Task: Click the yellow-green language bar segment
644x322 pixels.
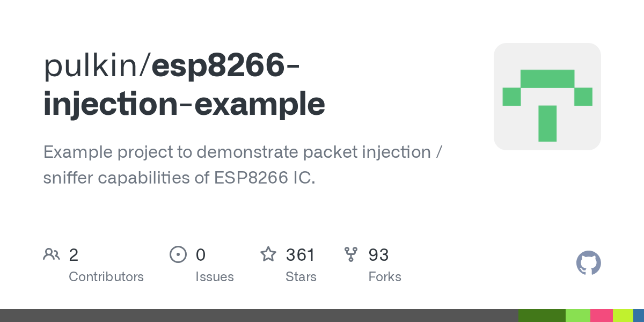Action: pos(623,316)
